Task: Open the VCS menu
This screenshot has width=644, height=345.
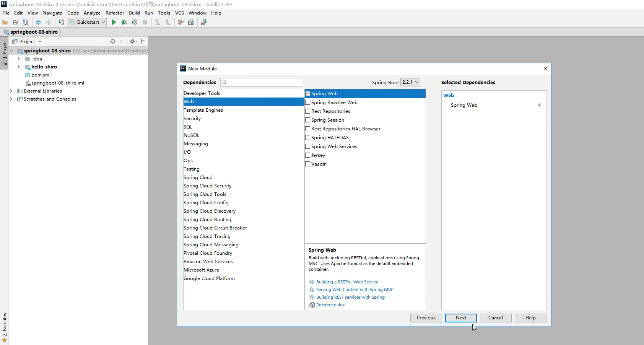Action: click(179, 13)
